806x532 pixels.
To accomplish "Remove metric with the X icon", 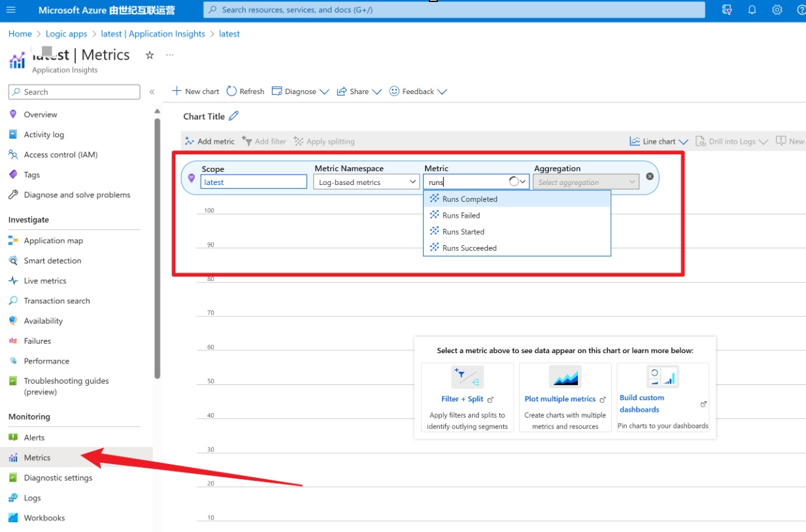I will point(650,176).
